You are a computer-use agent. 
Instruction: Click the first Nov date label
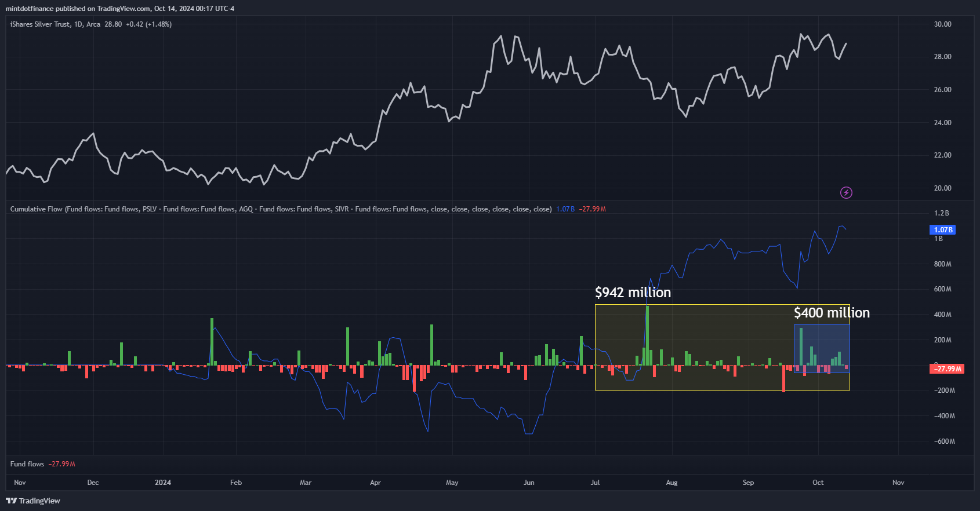pos(20,483)
